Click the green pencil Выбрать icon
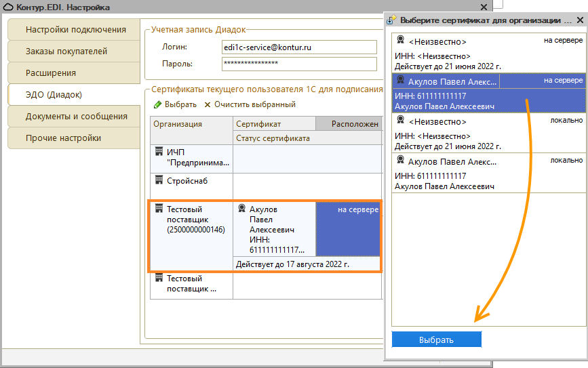 (157, 104)
